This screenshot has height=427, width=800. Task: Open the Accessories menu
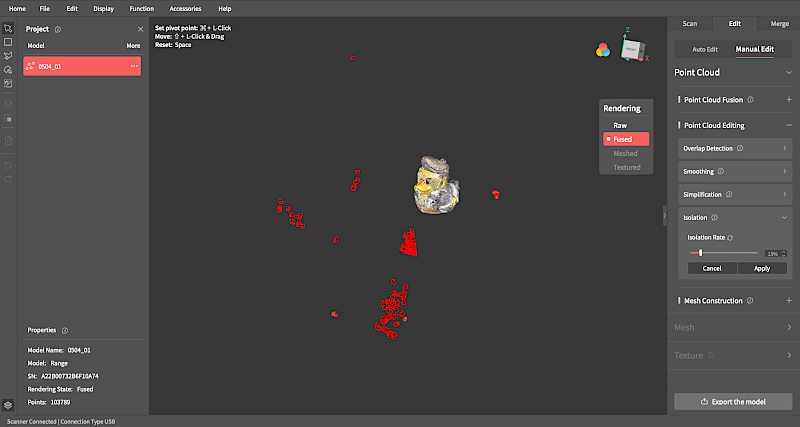(185, 9)
